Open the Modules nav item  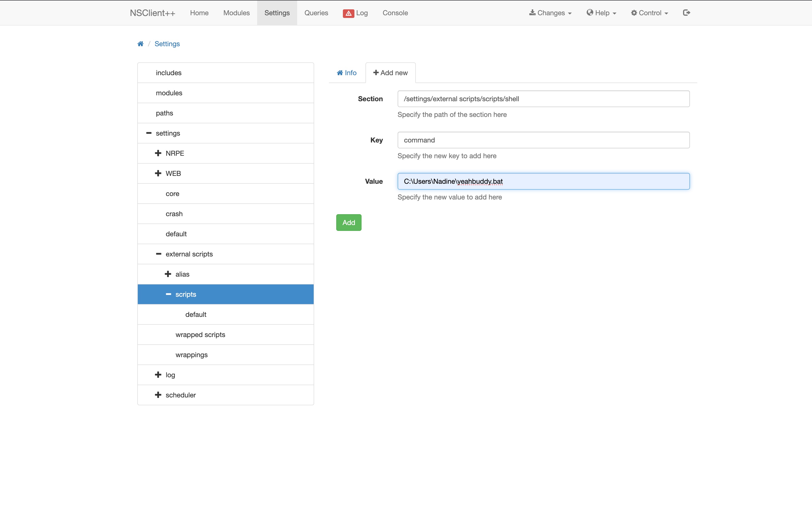237,13
